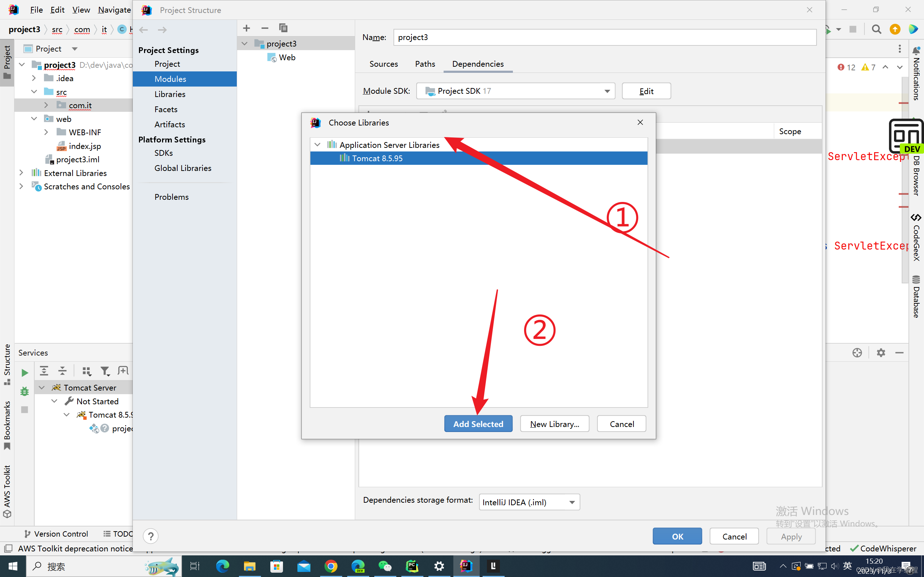Image resolution: width=924 pixels, height=577 pixels.
Task: Click the Services filter icon
Action: point(105,371)
